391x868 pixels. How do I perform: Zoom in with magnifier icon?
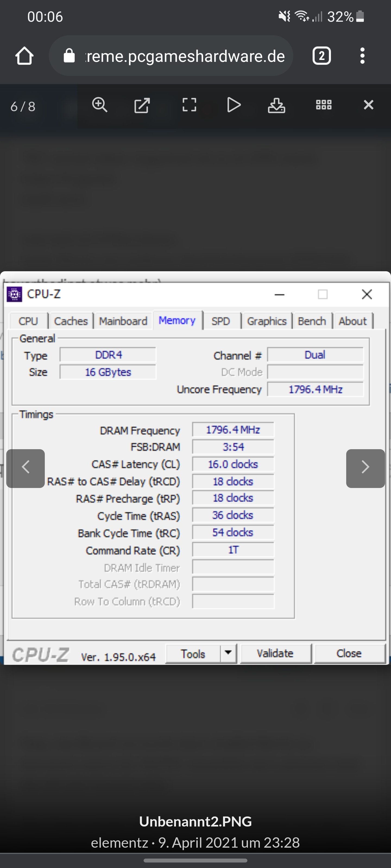[x=100, y=105]
